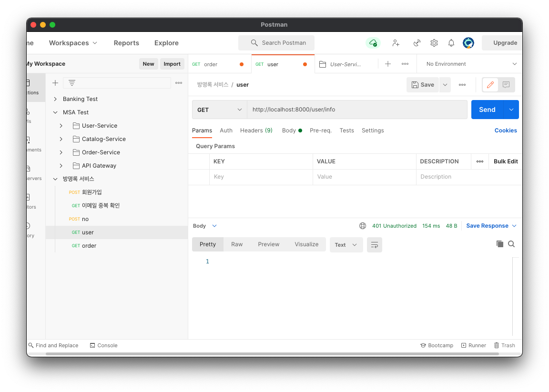Click the capture requests satellite icon
549x392 pixels.
pos(417,43)
